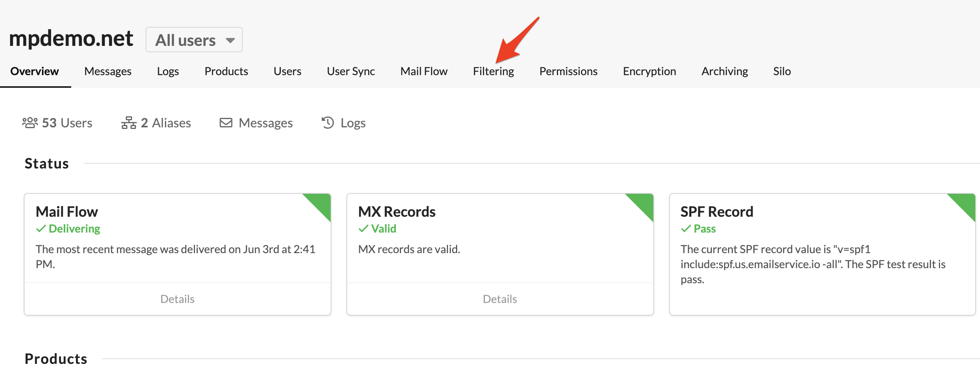
Task: Click the aliases network icon
Action: click(x=129, y=123)
